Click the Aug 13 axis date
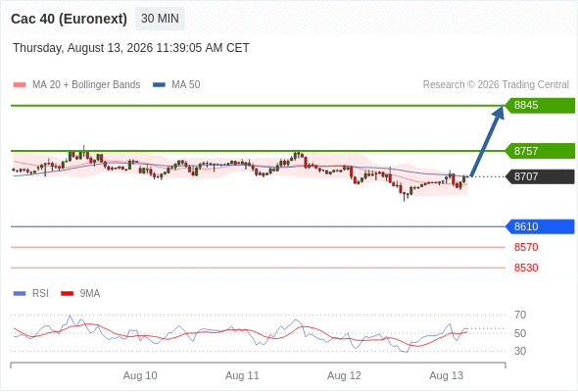This screenshot has height=392, width=578. tap(447, 375)
